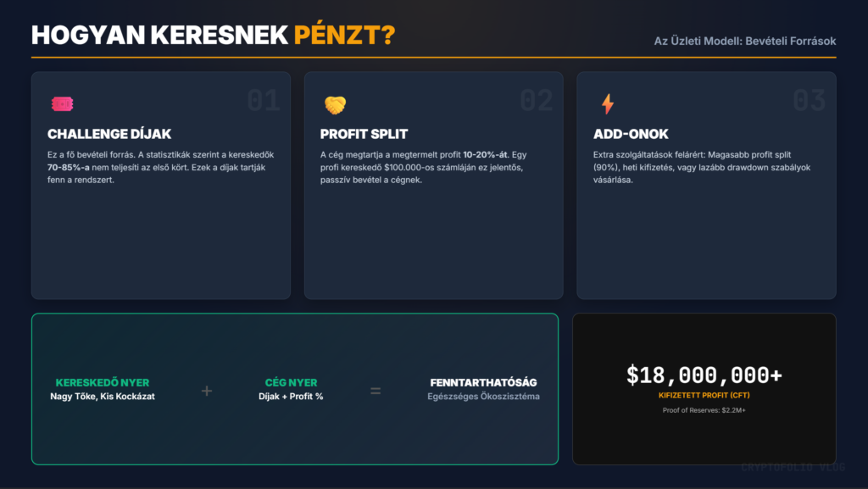Click the faded 02 card number
This screenshot has height=489, width=868.
537,101
